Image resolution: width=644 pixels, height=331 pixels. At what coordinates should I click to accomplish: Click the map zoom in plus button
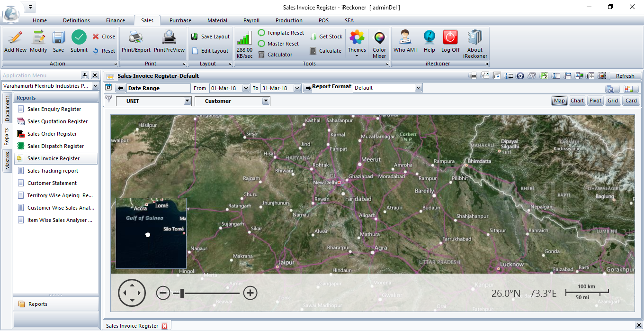[250, 293]
